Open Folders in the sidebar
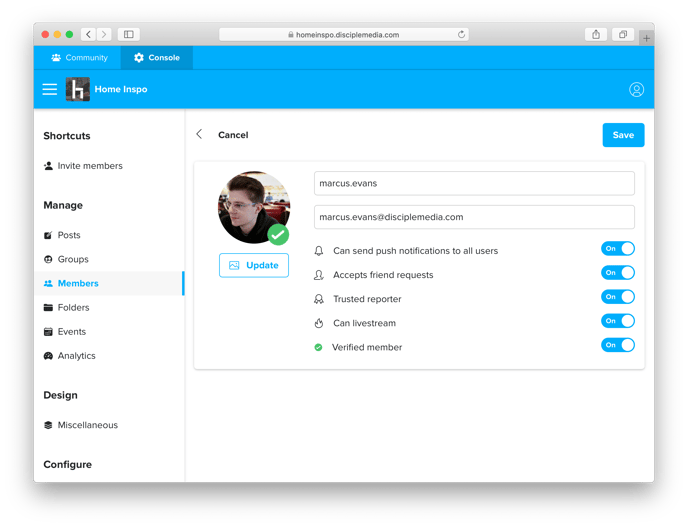688x527 pixels. tap(67, 308)
